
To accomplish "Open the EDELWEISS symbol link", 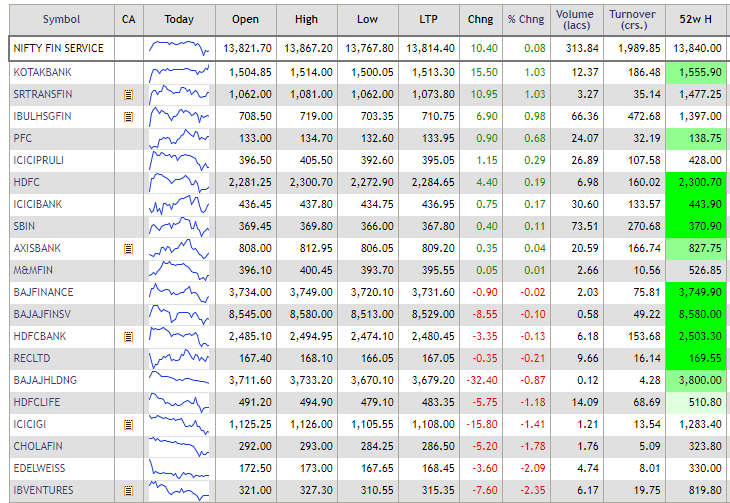I will pos(40,468).
